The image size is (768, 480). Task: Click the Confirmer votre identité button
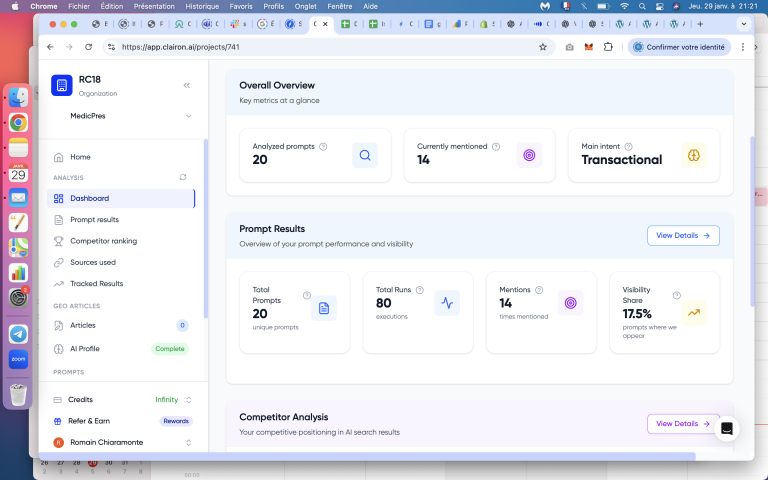point(680,46)
